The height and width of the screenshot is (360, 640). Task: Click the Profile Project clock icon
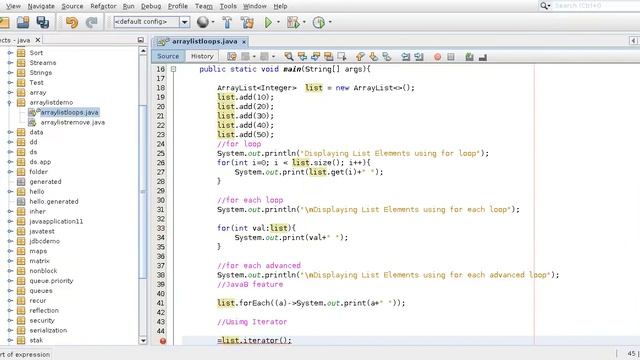click(x=319, y=22)
